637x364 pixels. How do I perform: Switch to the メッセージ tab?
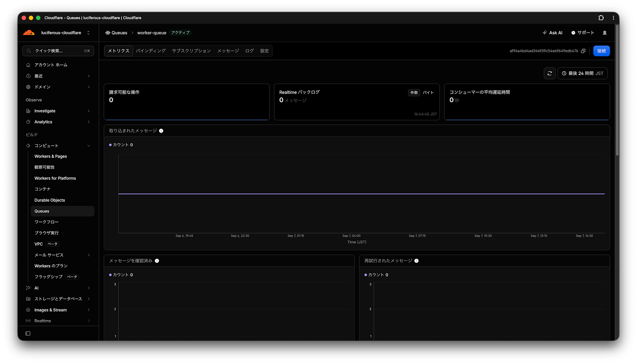pos(228,51)
